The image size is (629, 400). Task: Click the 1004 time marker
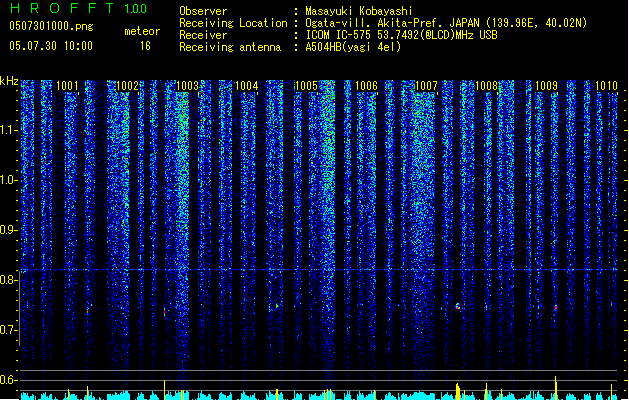click(x=246, y=86)
